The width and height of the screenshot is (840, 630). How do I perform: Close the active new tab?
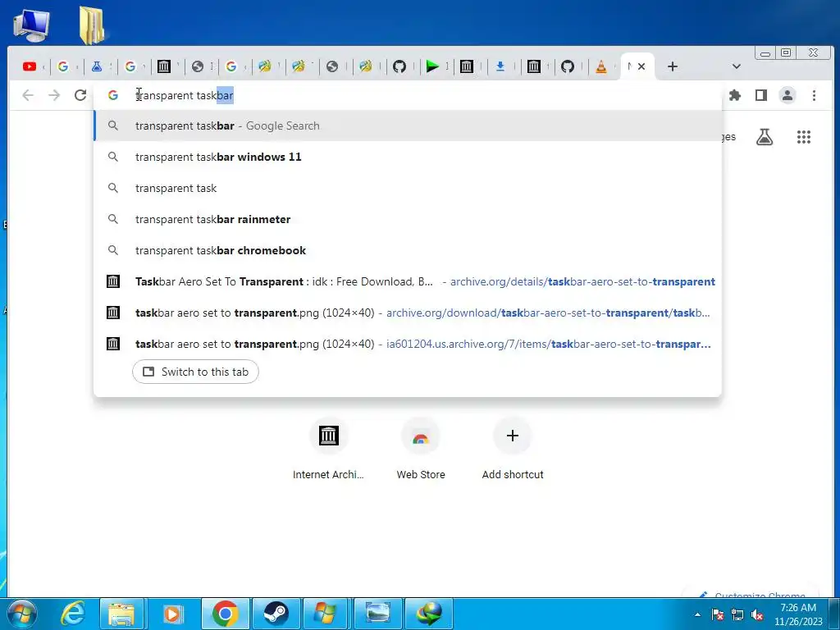click(641, 66)
